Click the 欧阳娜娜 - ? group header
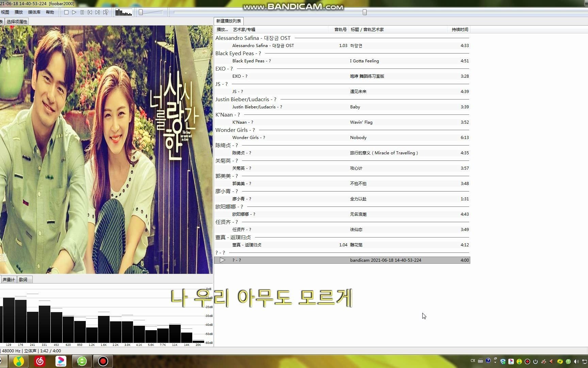 coord(342,207)
